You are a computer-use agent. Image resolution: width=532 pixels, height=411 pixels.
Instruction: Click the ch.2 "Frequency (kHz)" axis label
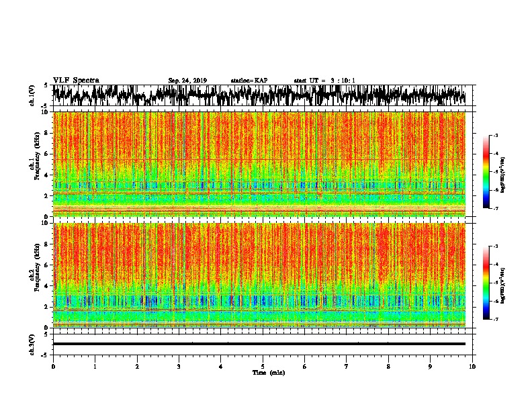click(x=37, y=267)
